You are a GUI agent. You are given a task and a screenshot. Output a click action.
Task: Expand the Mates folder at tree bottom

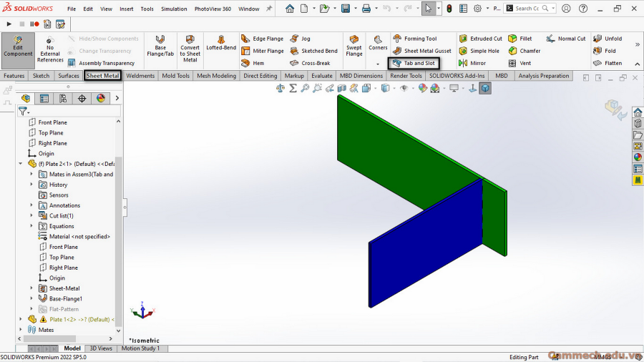click(21, 330)
